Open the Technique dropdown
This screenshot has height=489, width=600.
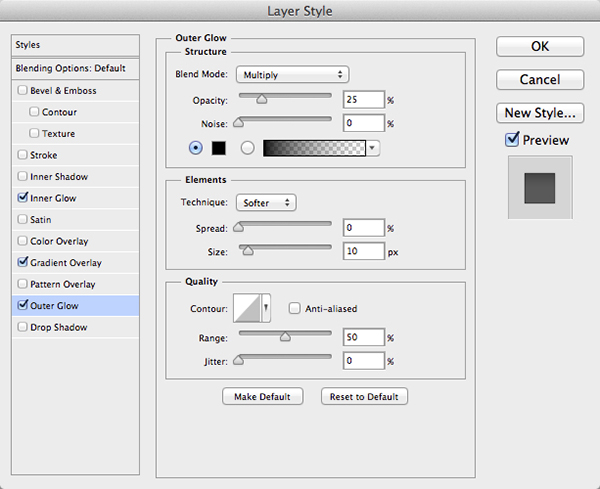pyautogui.click(x=267, y=202)
